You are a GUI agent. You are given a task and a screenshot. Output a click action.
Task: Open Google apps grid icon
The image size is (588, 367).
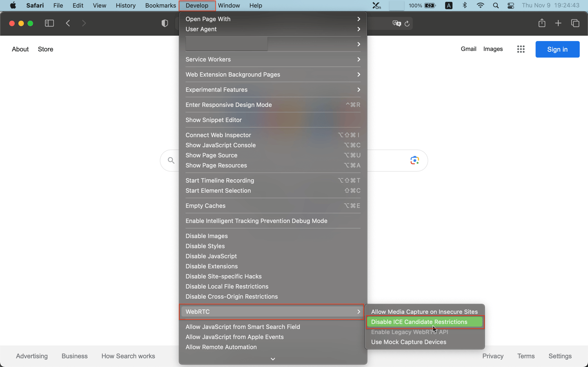[x=521, y=49]
